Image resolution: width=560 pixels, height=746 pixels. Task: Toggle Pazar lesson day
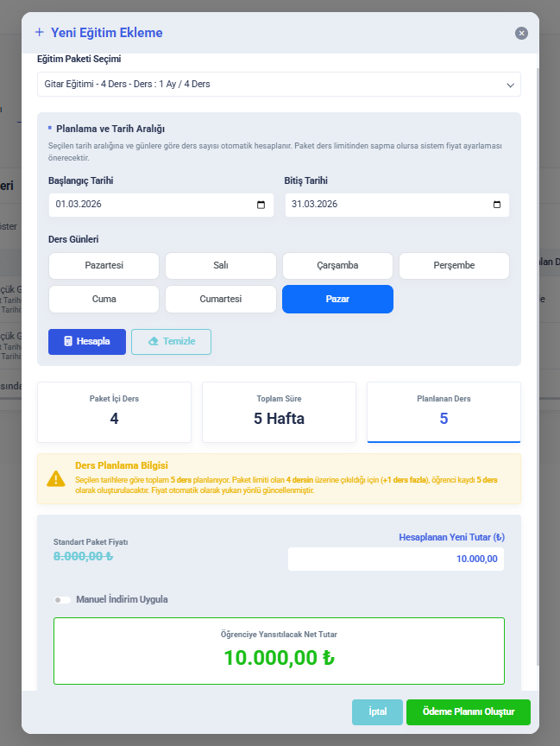point(337,299)
